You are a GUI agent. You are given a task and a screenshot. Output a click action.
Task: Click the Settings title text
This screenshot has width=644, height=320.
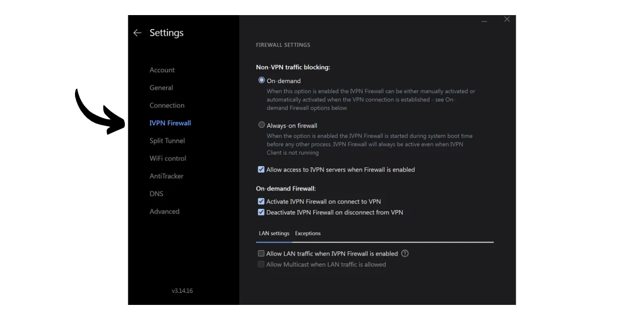click(x=167, y=33)
